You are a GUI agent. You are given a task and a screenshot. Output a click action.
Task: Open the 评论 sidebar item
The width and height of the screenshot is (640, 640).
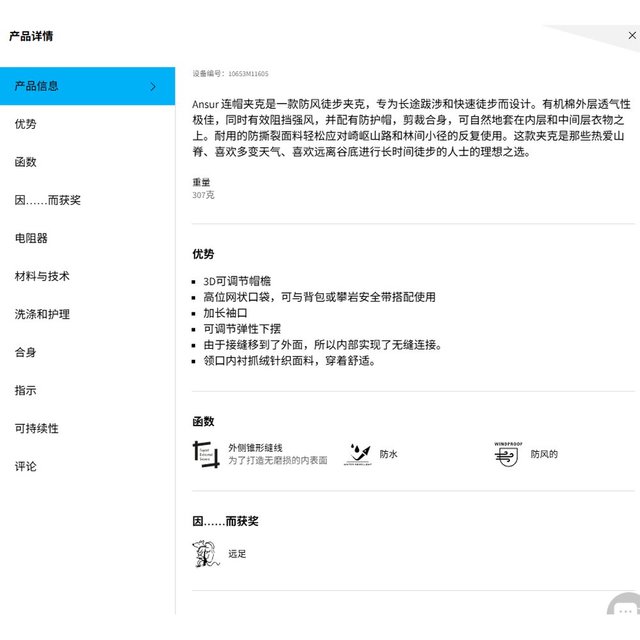(x=26, y=466)
